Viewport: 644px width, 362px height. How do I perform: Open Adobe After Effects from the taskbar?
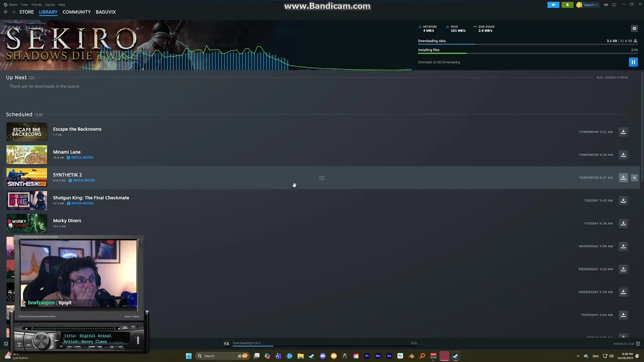click(x=389, y=356)
